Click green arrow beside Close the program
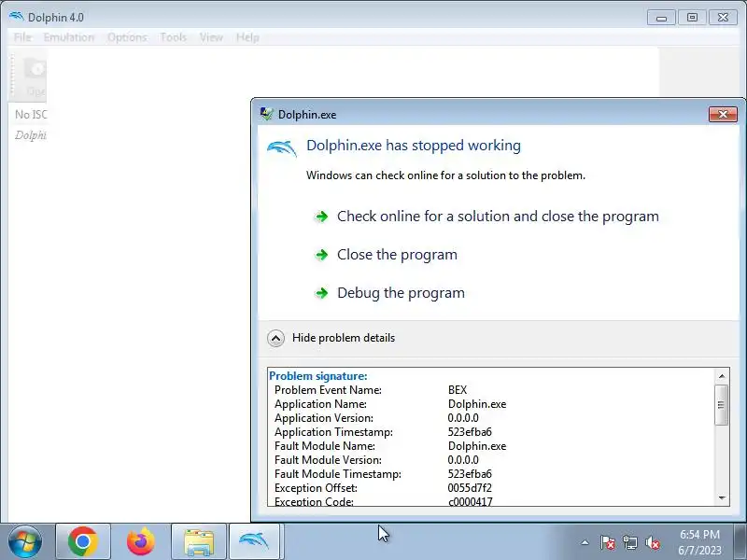747x560 pixels. (321, 255)
